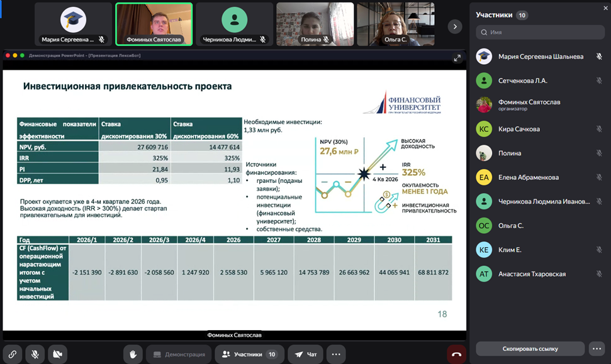This screenshot has height=364, width=611.
Task: Click Мария Сергеевна Шальнева's muted mic icon
Action: (599, 57)
